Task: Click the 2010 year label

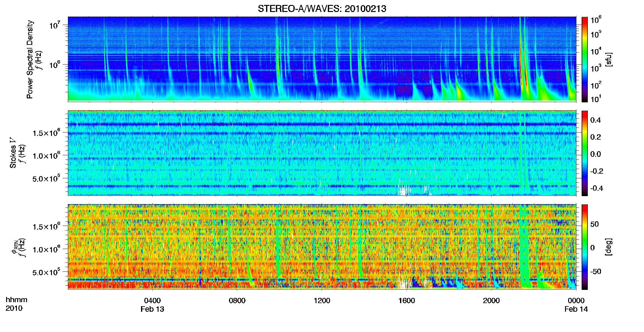Action: pos(14,308)
